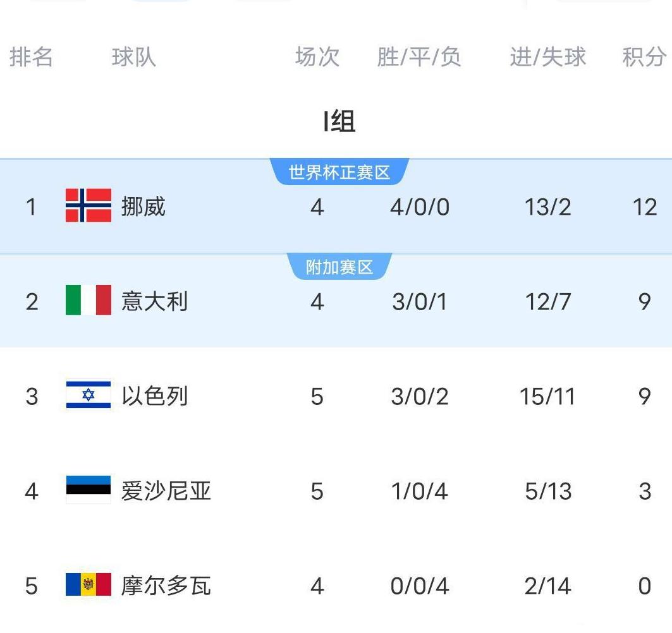Screen dimensions: 672x633
Task: Select the 以色列 team name
Action: pos(155,397)
